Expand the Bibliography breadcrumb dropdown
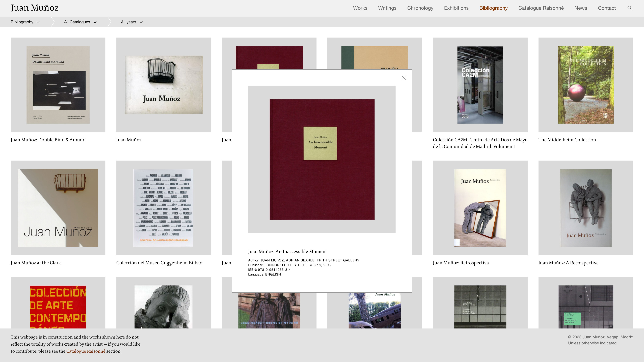The width and height of the screenshot is (644, 362). [x=25, y=22]
